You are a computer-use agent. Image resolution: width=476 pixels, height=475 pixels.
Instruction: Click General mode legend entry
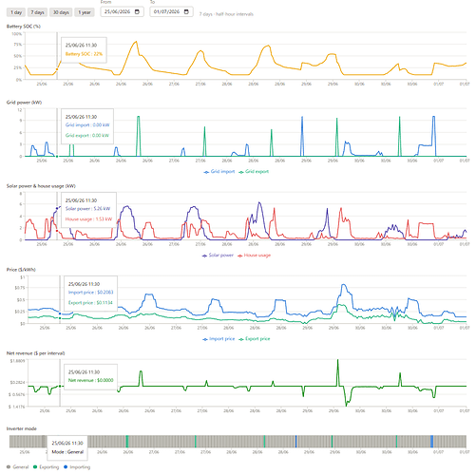click(18, 467)
